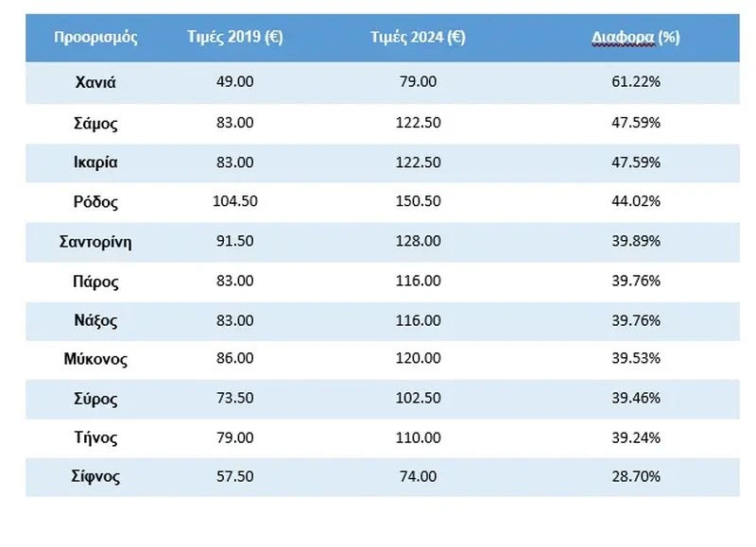Image resolution: width=756 pixels, height=547 pixels.
Task: Click the Διαφορα (%) column header
Action: (x=635, y=38)
